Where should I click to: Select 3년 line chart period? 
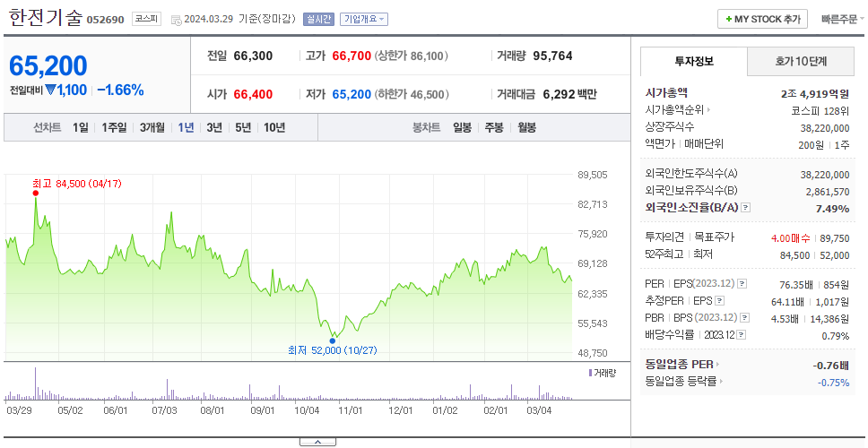pos(214,128)
